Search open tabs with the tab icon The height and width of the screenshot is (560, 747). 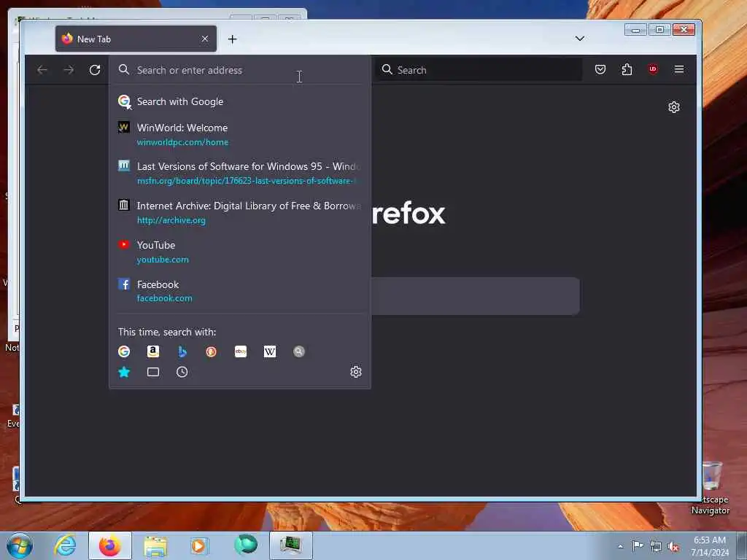153,372
